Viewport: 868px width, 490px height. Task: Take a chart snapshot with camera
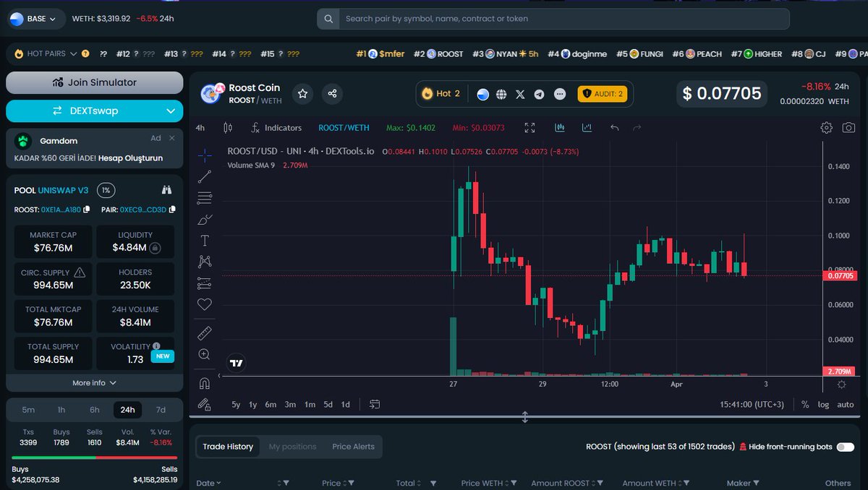[848, 128]
